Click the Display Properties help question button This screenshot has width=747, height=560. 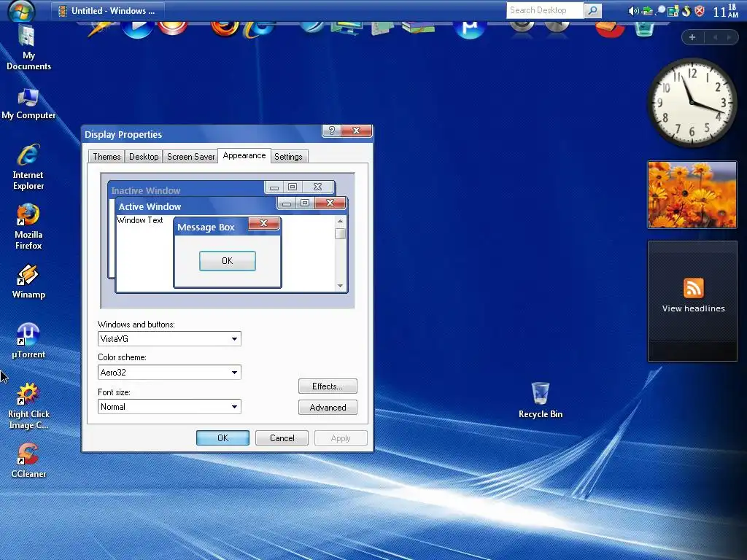point(332,131)
